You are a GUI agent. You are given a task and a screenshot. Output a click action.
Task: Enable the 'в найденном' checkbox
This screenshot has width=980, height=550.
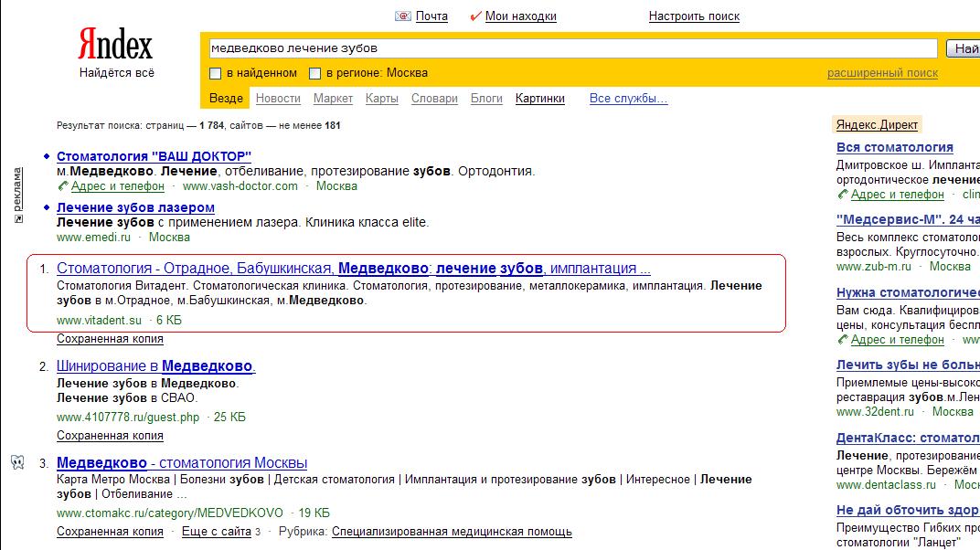pyautogui.click(x=216, y=73)
